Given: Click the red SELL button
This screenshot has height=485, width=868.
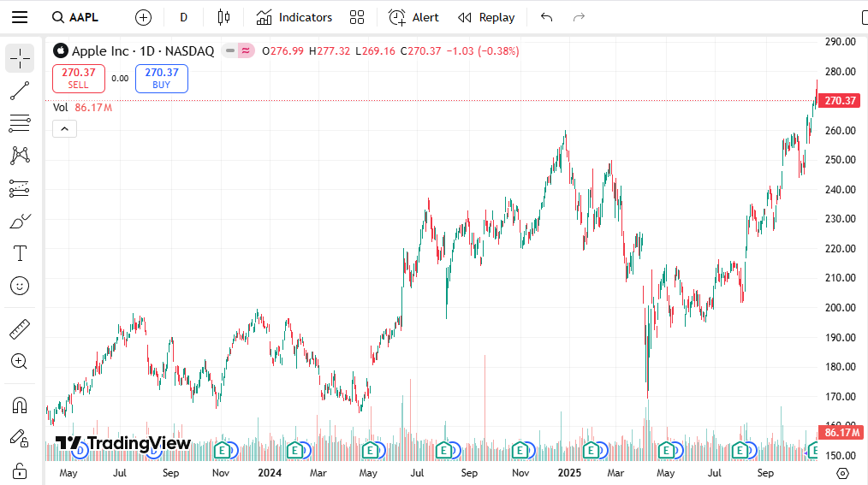Looking at the screenshot, I should tap(78, 78).
